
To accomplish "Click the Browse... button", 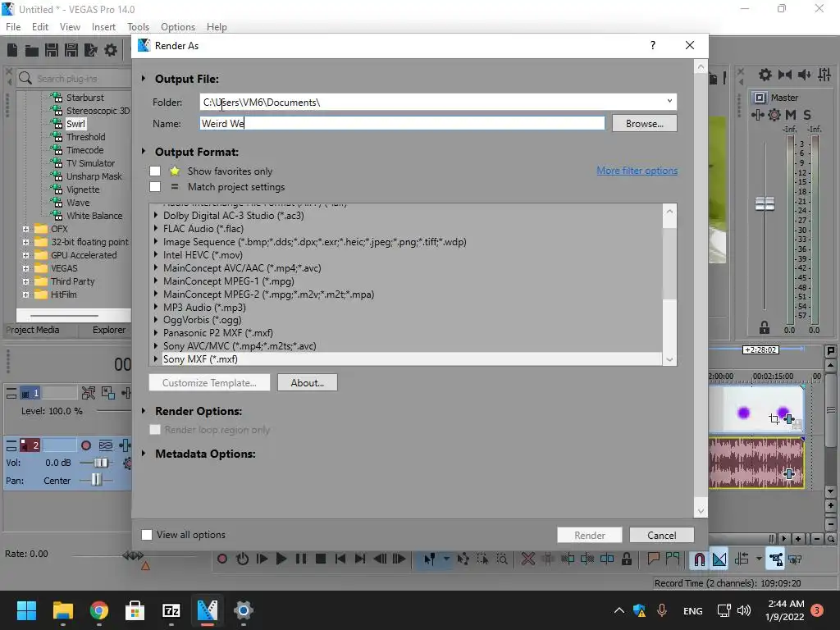I will point(645,124).
